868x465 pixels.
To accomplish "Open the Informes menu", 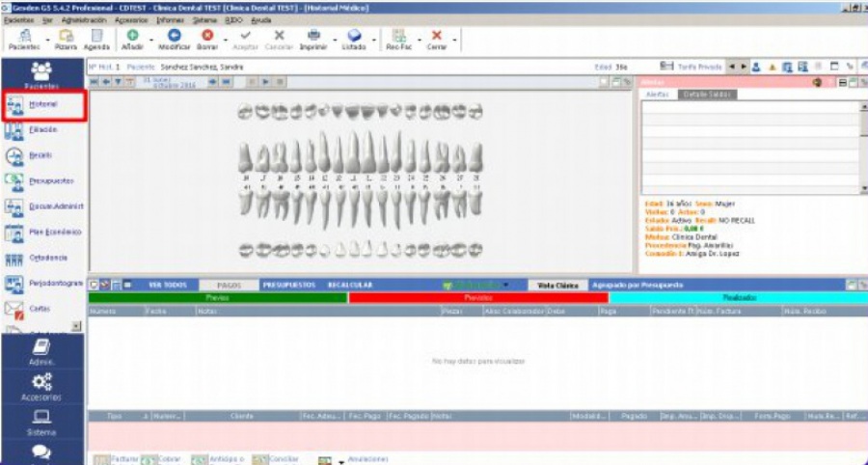I will (170, 20).
